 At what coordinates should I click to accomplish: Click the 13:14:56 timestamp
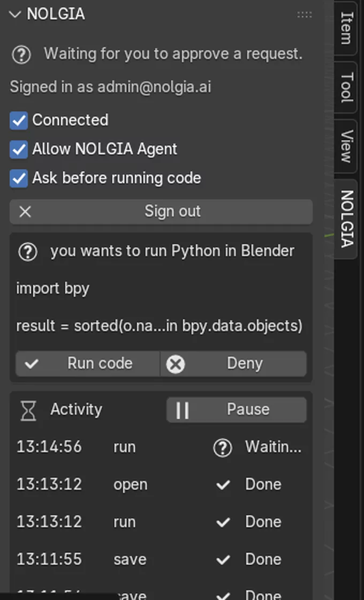[x=49, y=447]
